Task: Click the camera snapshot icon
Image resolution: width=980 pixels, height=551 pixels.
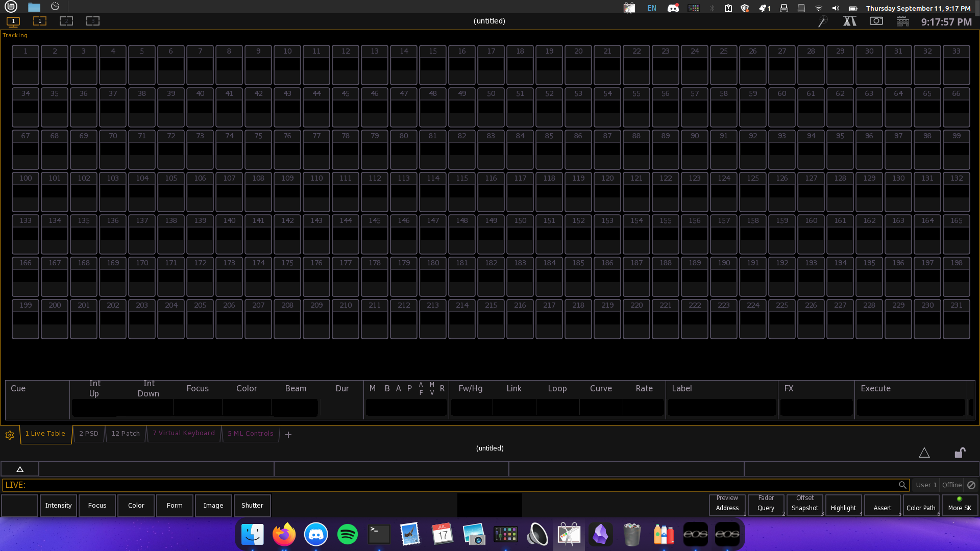Action: click(876, 21)
